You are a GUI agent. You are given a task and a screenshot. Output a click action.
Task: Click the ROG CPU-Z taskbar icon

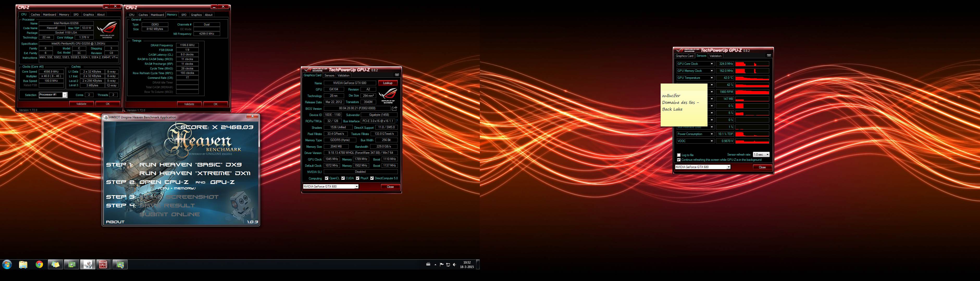(103, 264)
